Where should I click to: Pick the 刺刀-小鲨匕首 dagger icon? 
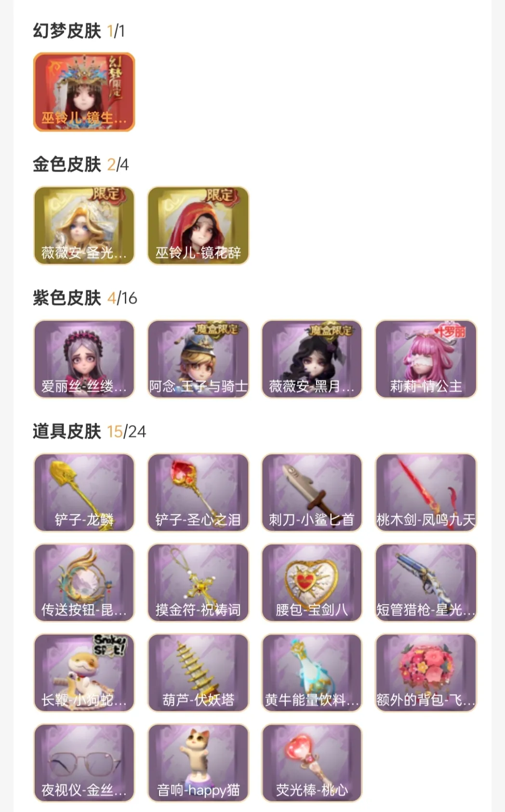click(x=312, y=493)
